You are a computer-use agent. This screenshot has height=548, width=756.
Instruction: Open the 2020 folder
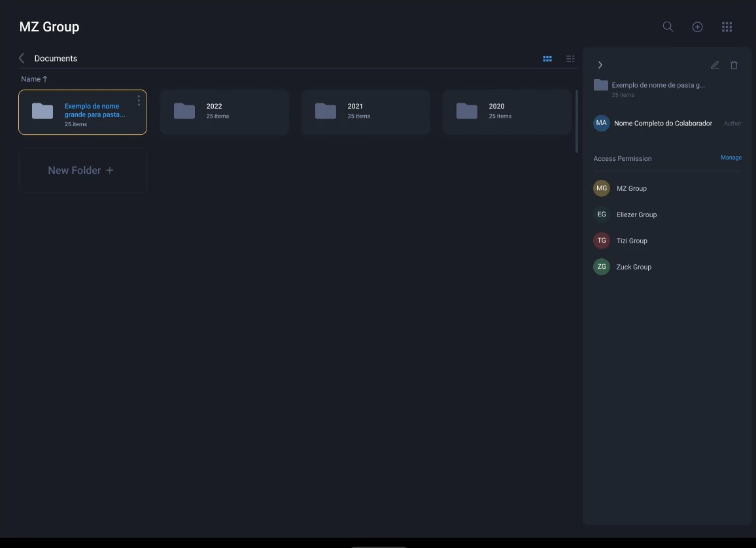pyautogui.click(x=507, y=112)
